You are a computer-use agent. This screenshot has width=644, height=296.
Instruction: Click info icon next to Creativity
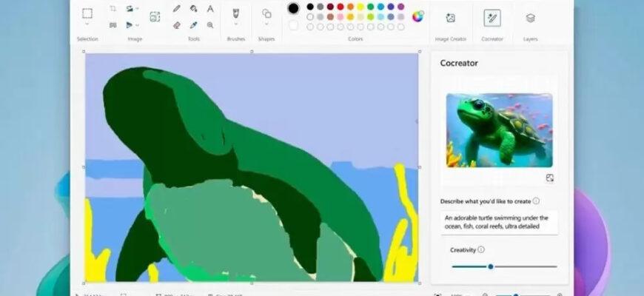481,249
